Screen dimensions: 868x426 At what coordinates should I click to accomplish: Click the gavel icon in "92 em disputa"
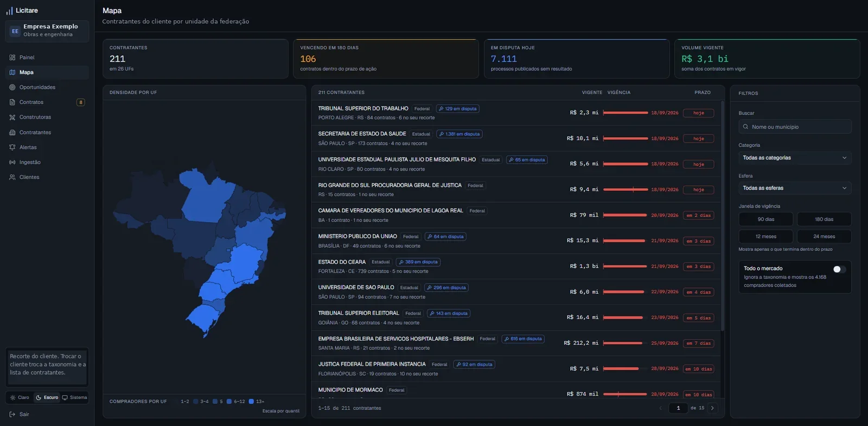[458, 364]
